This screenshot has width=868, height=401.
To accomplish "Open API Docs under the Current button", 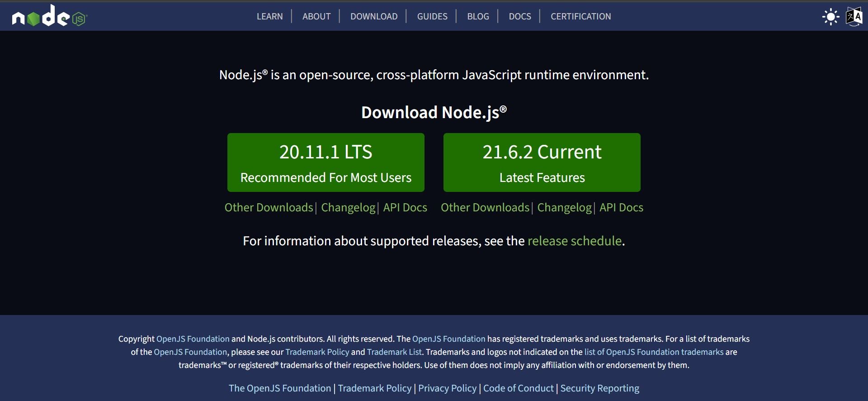I will 621,207.
